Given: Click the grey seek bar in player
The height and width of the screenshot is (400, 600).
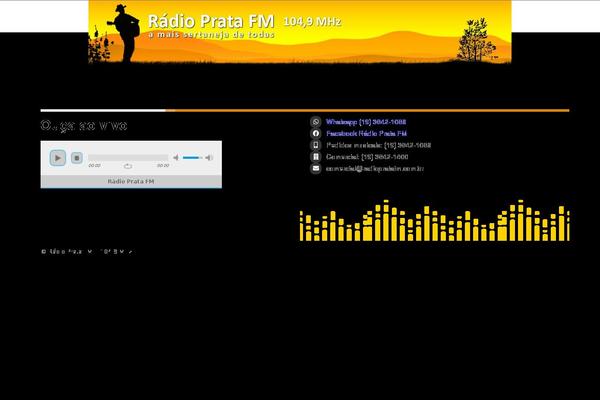Looking at the screenshot, I should tap(128, 157).
